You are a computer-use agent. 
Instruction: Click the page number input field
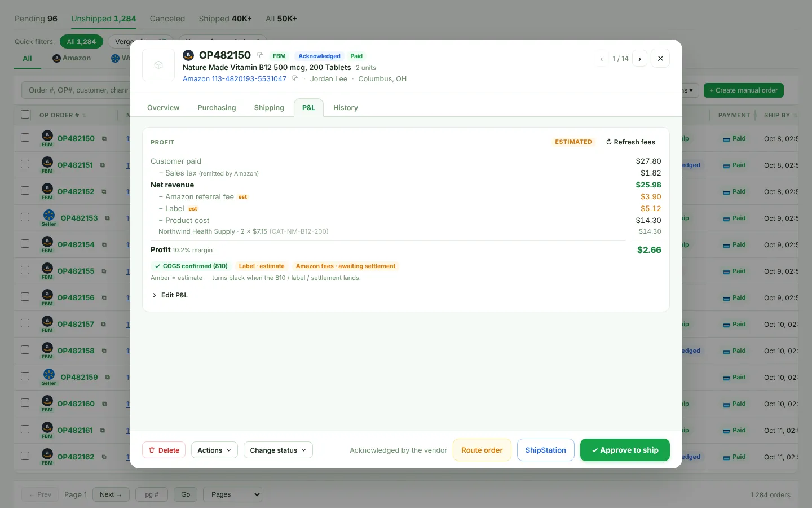152,494
